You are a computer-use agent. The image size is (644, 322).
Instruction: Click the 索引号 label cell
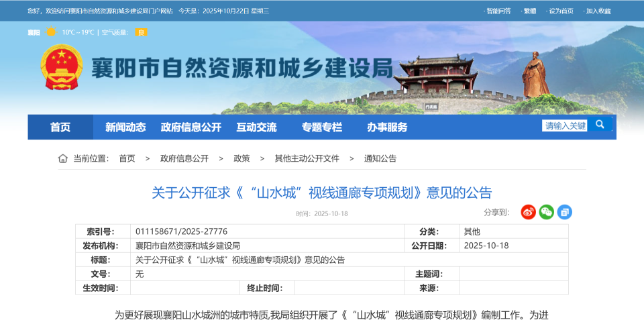[103, 231]
